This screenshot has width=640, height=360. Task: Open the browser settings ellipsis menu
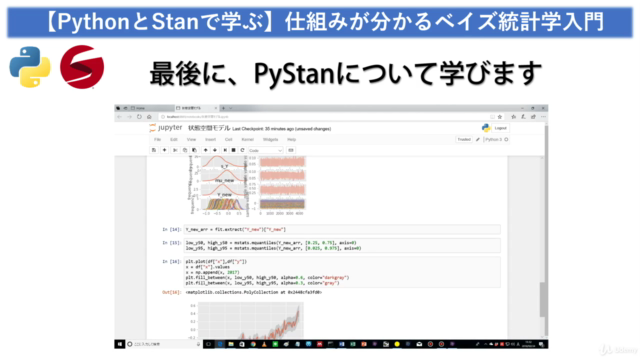click(543, 117)
